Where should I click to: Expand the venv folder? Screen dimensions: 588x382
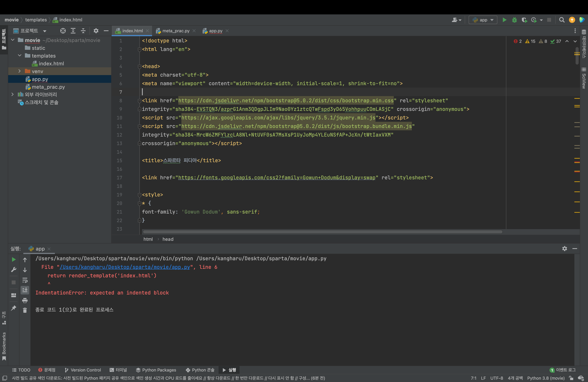coord(20,71)
